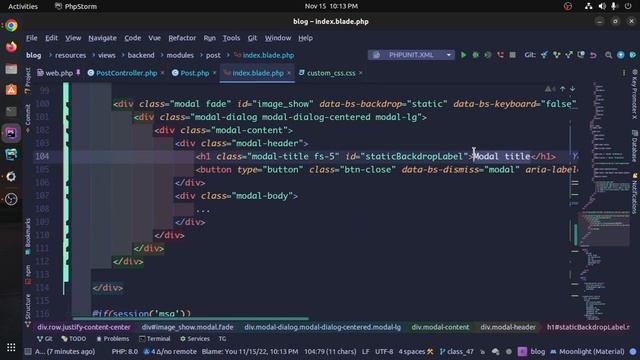
Task: Open the Tools menu
Action: point(231,38)
